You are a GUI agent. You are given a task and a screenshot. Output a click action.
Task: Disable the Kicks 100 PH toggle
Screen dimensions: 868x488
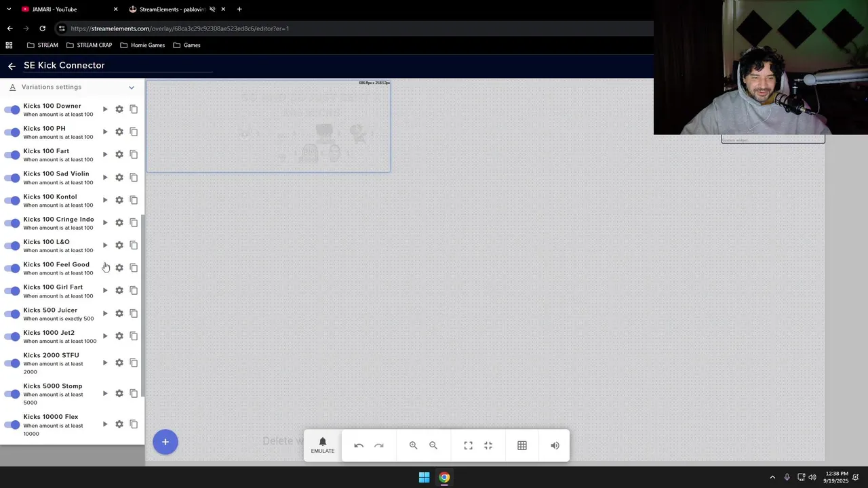pyautogui.click(x=12, y=132)
